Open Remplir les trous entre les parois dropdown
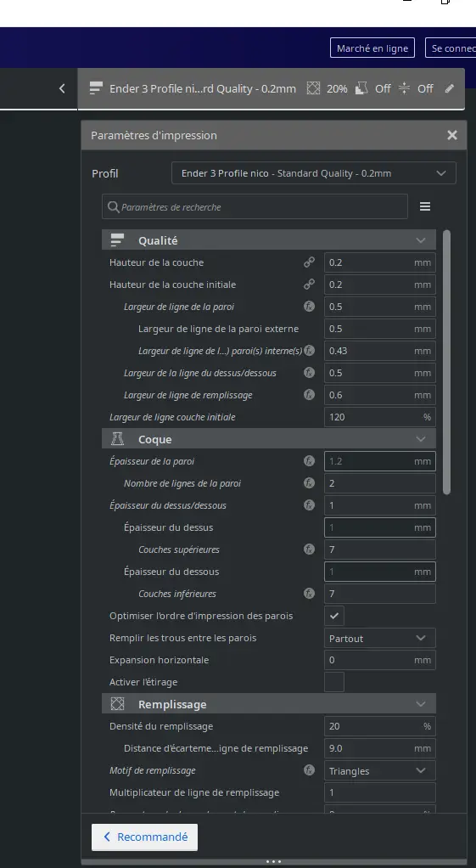 [380, 639]
